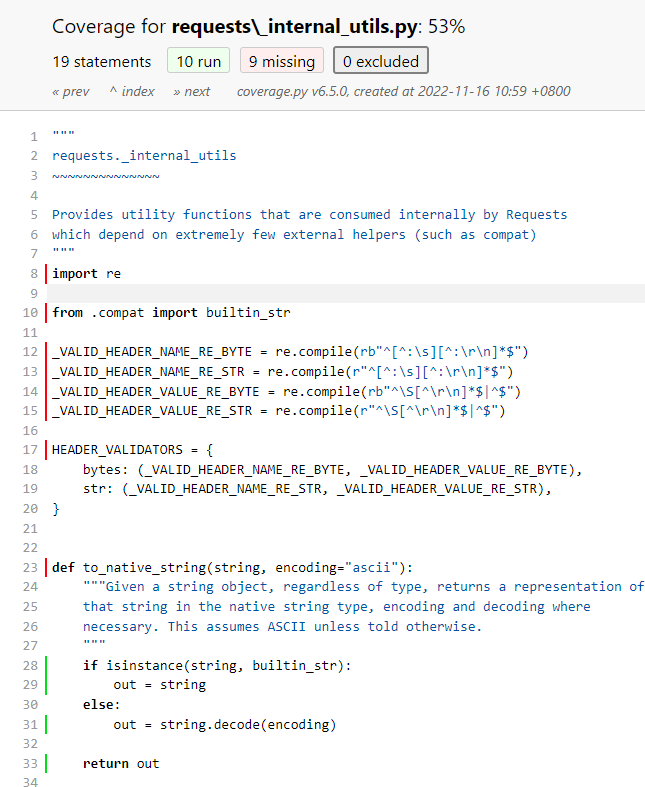Go to the » next file link
The height and width of the screenshot is (787, 645).
192,91
